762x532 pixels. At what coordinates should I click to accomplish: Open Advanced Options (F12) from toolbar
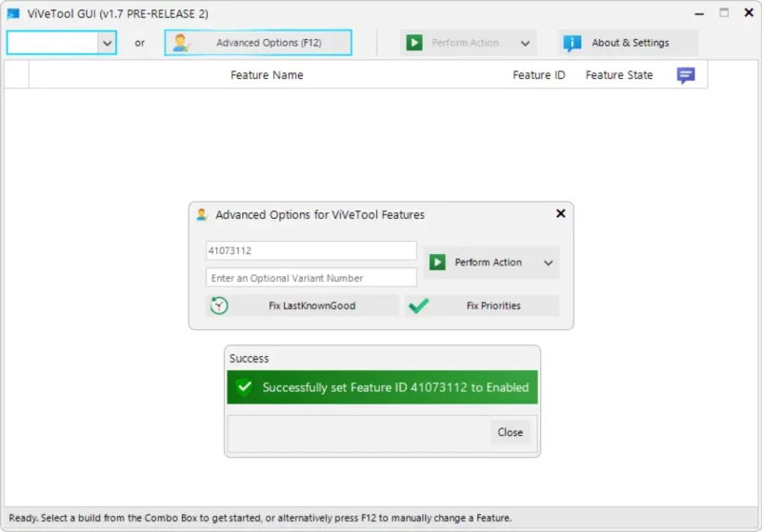(257, 43)
